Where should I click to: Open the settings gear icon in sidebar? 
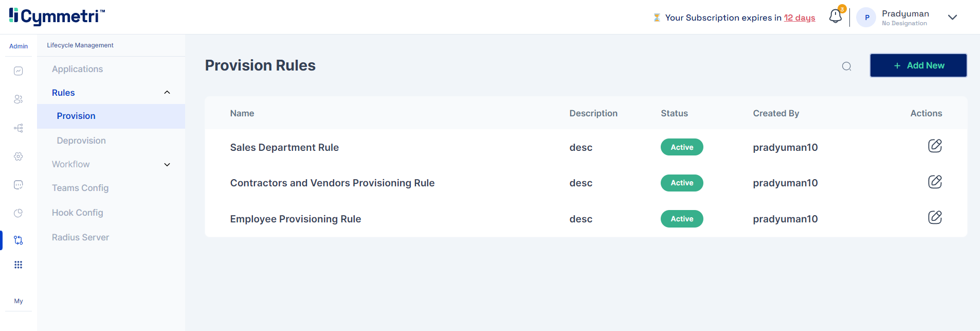19,156
